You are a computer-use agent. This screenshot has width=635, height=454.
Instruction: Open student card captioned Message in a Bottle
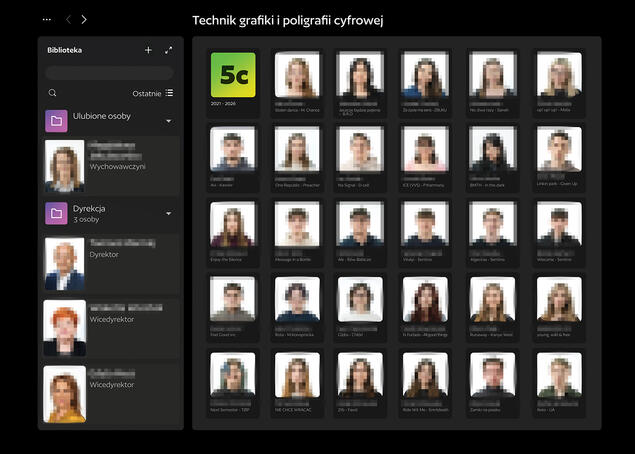point(297,233)
